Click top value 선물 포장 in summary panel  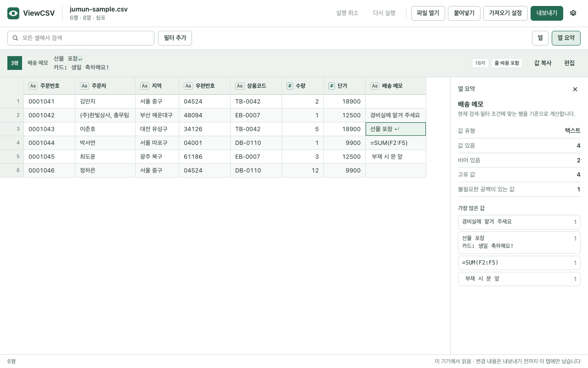519,242
